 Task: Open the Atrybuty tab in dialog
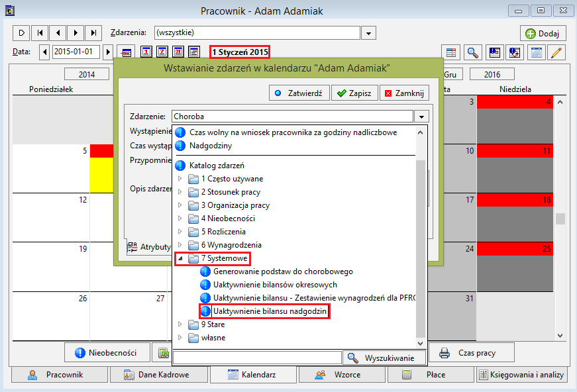150,247
